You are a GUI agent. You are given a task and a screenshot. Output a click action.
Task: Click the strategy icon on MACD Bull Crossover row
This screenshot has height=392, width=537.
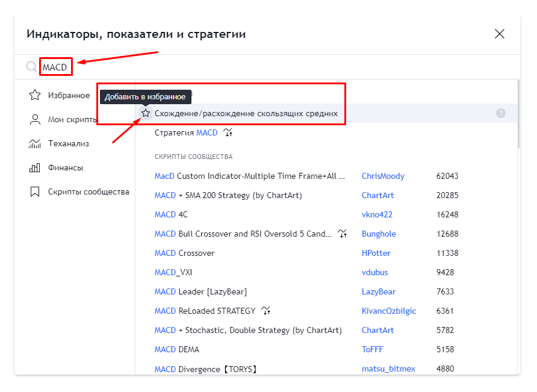(x=342, y=234)
